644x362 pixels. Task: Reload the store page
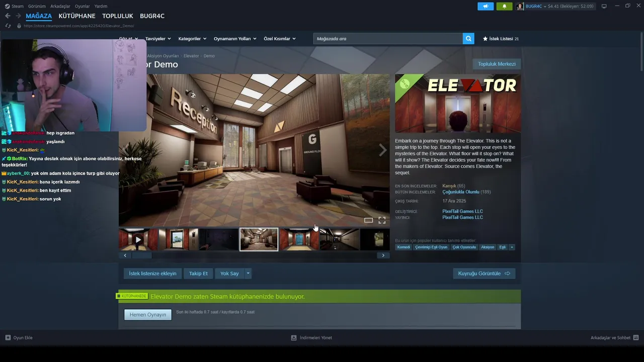point(8,26)
